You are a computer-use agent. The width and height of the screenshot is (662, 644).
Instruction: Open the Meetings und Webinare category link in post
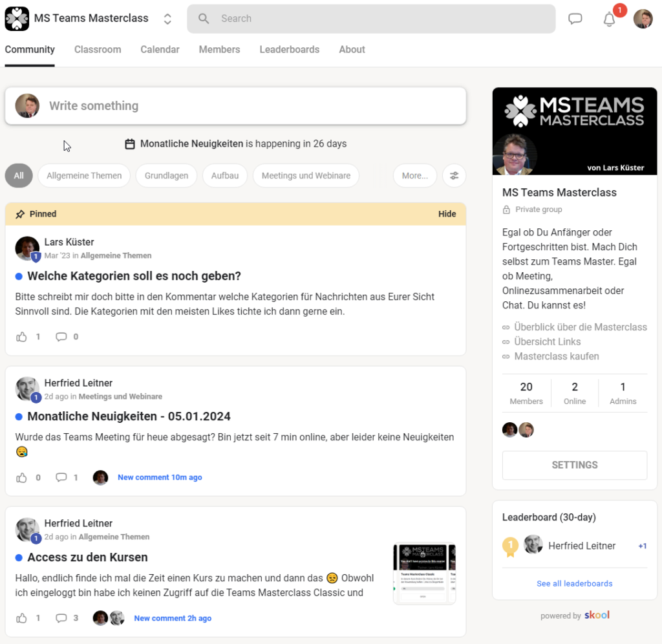120,396
